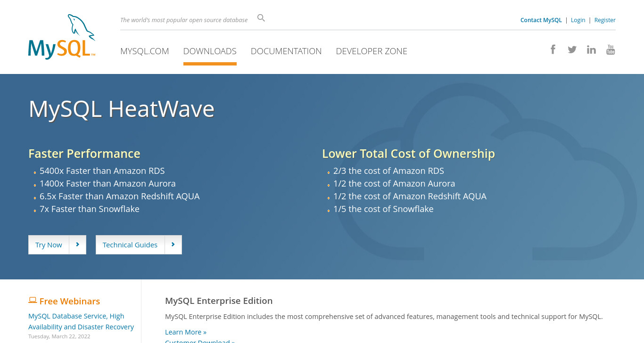The image size is (644, 343).
Task: Click the Contact MySQL link
Action: (541, 20)
